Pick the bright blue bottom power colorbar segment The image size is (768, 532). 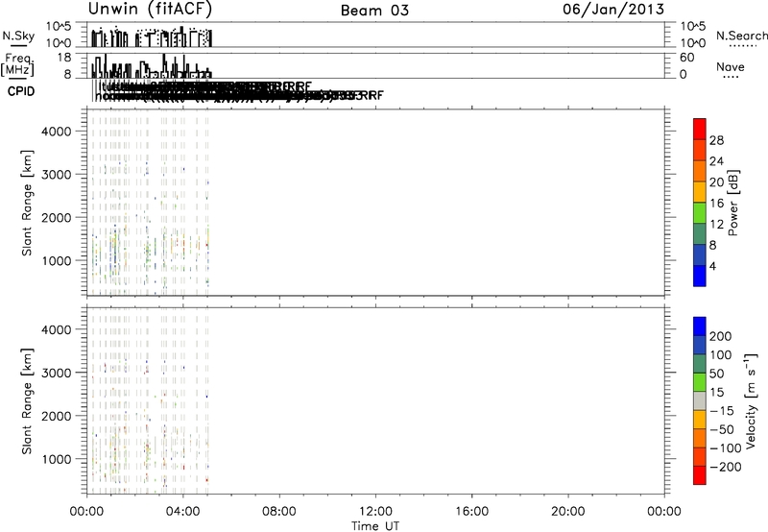click(700, 276)
